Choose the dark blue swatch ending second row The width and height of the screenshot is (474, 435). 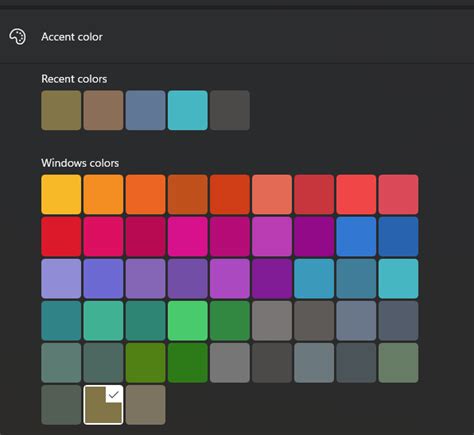pos(398,237)
